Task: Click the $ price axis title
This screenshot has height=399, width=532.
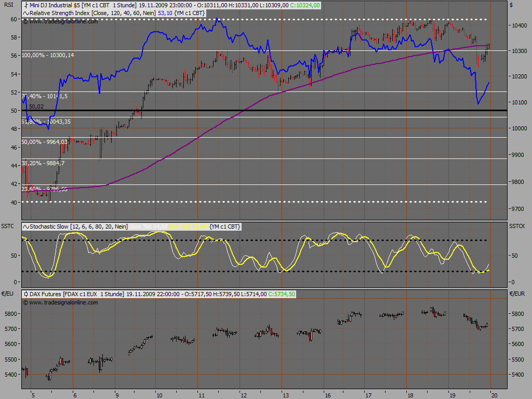Action: click(511, 5)
